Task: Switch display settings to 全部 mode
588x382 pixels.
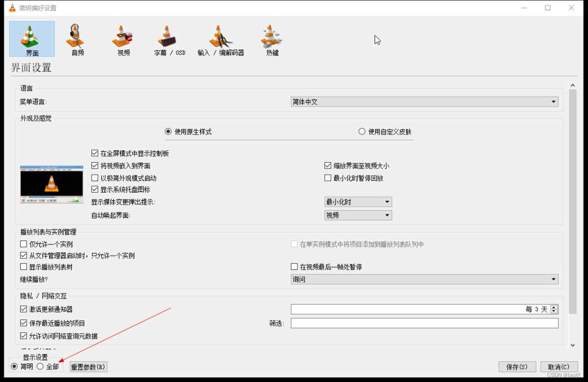Action: coord(40,366)
